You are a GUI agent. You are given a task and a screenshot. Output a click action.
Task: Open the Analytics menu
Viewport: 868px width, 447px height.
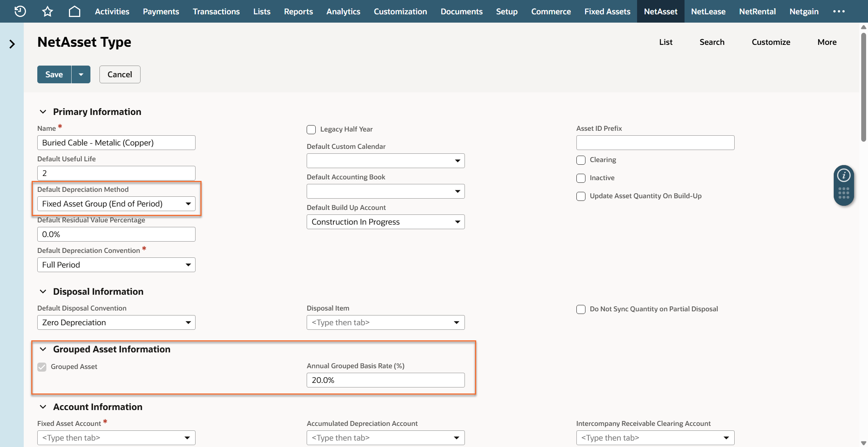343,11
